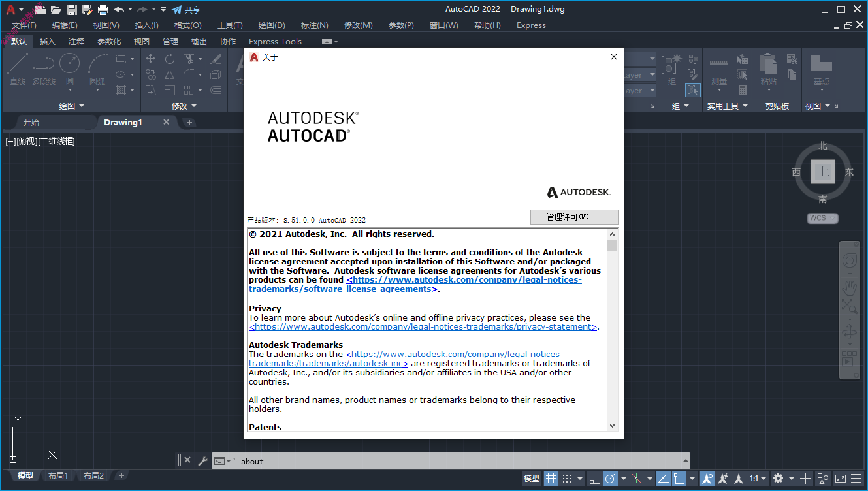Open the AutoCAD application menu button
The width and height of the screenshot is (868, 491).
[x=13, y=9]
